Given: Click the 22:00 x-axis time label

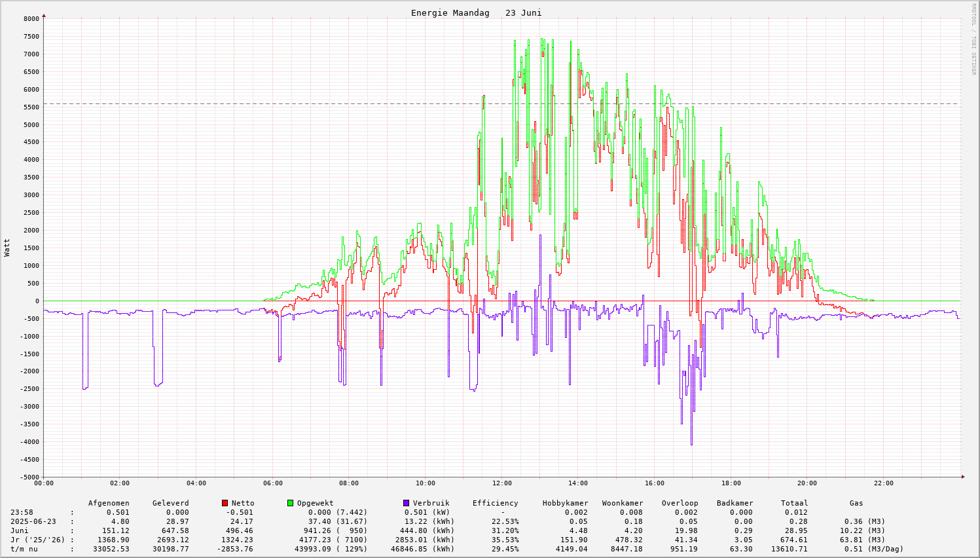Looking at the screenshot, I should pyautogui.click(x=883, y=483).
